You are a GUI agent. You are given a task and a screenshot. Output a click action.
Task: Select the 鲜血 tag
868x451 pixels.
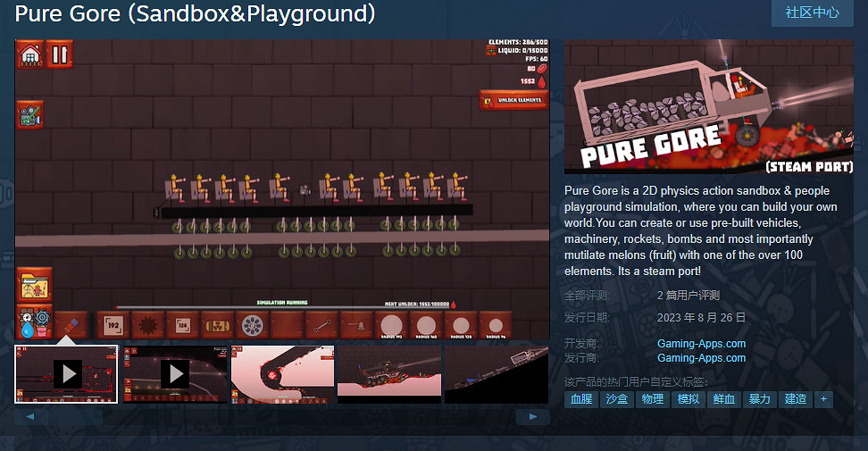724,399
